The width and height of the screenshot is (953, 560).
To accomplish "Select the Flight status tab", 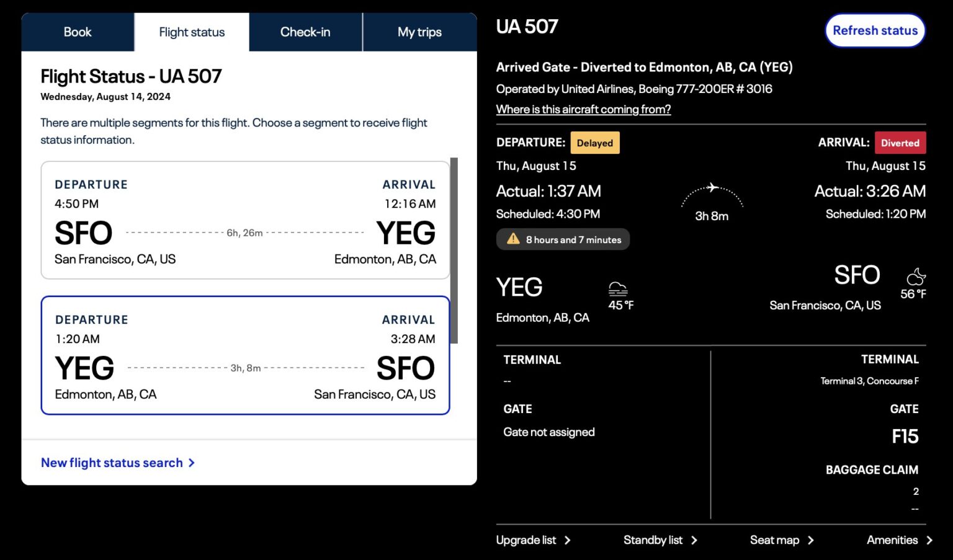I will point(192,32).
